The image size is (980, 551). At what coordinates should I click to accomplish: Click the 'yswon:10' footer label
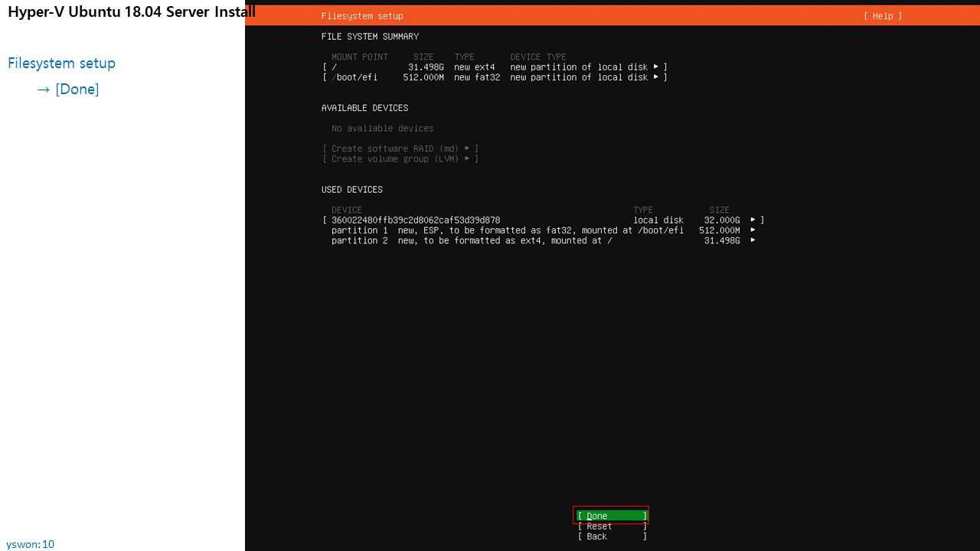(30, 544)
